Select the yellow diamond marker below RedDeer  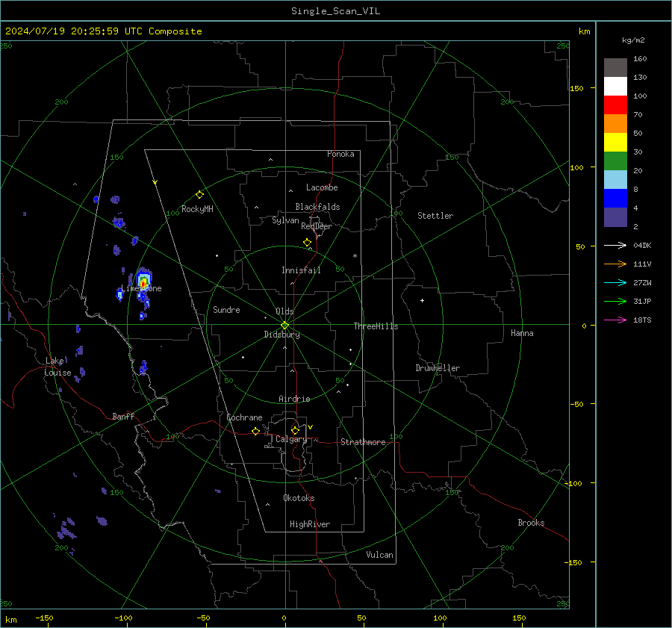point(307,243)
